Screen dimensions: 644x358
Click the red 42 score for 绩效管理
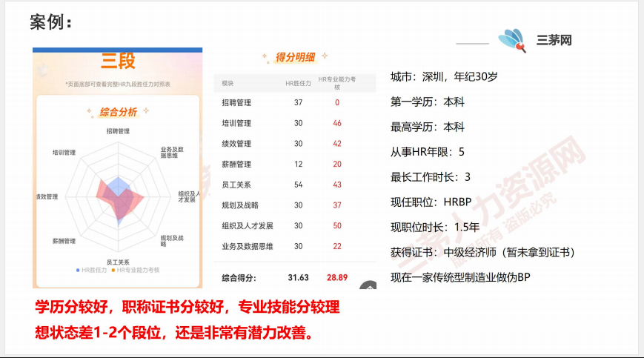(337, 144)
